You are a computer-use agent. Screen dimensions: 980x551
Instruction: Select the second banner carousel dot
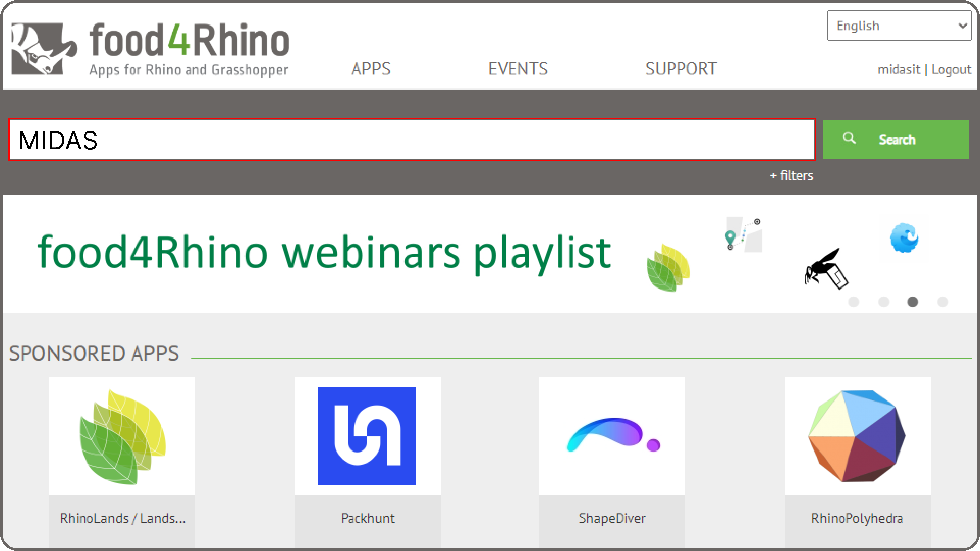883,302
